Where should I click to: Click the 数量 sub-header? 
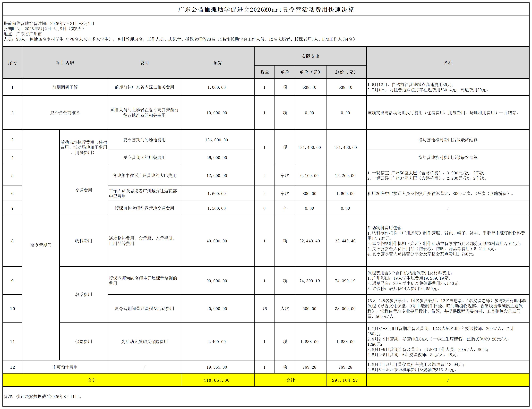(265, 72)
